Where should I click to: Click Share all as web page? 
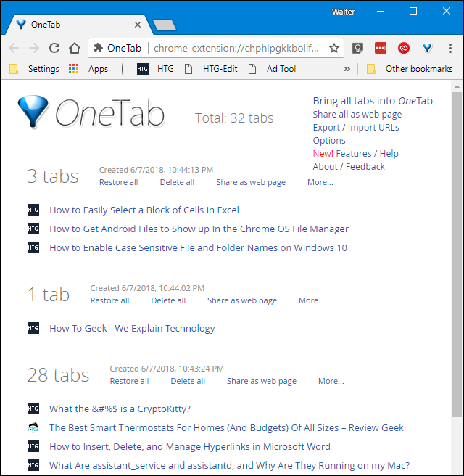(357, 114)
